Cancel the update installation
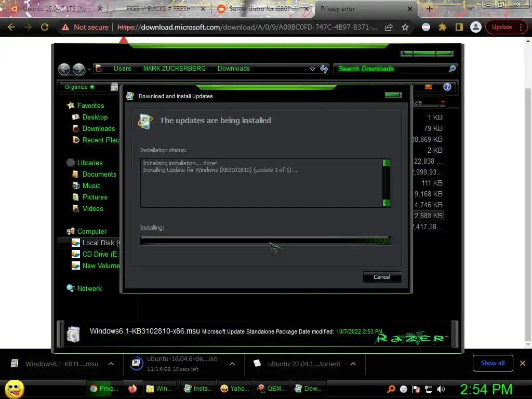Screen dimensions: 532x399 click(382, 277)
